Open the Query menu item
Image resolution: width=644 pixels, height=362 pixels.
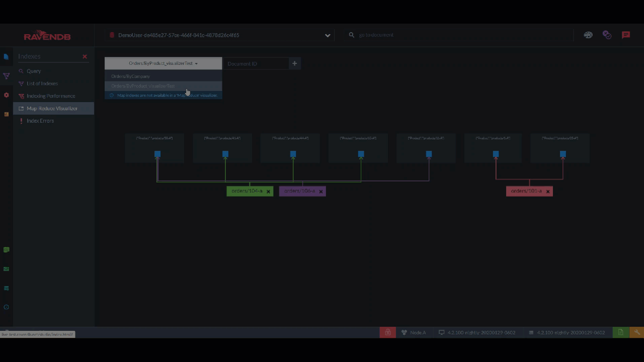[34, 71]
